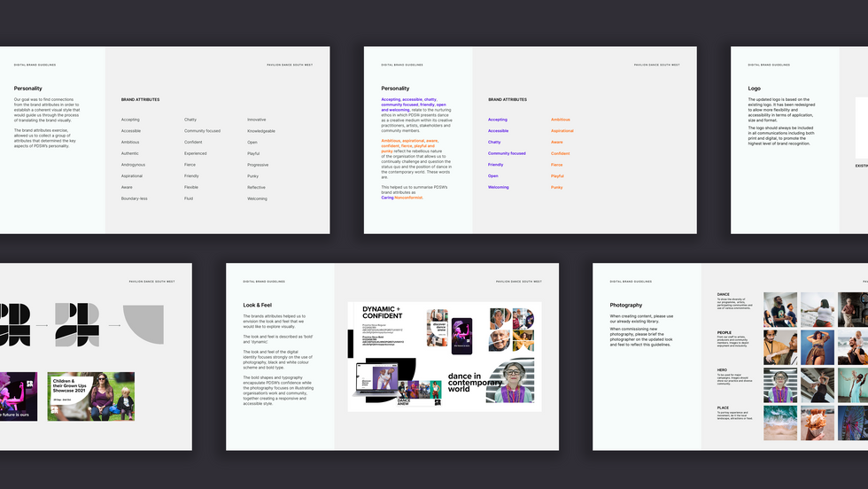Select the word 'Fluid'

[189, 198]
